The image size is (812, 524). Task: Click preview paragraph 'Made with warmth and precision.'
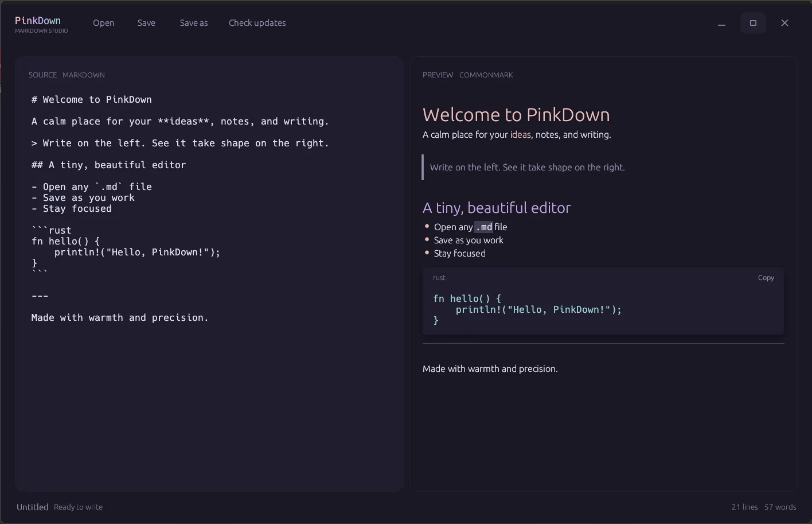click(x=490, y=369)
